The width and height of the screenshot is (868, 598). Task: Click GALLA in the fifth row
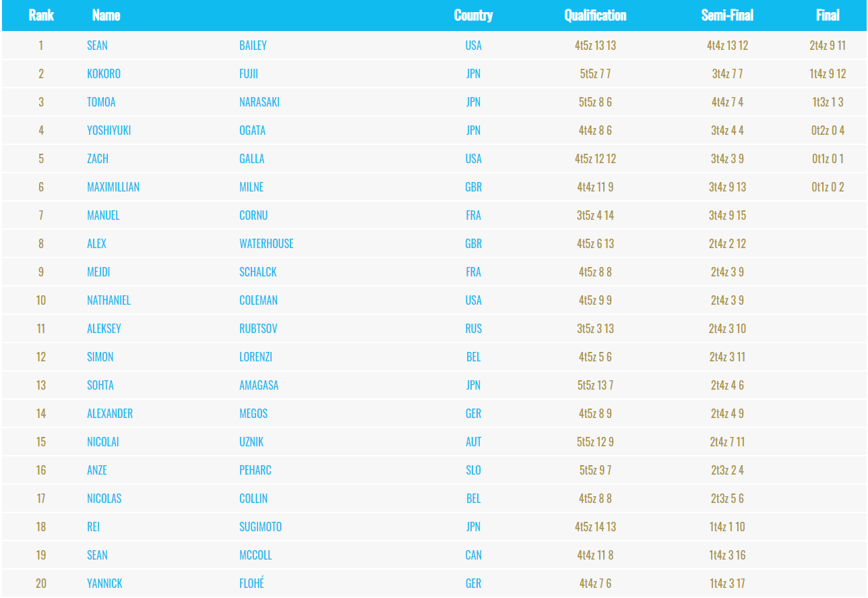click(252, 158)
